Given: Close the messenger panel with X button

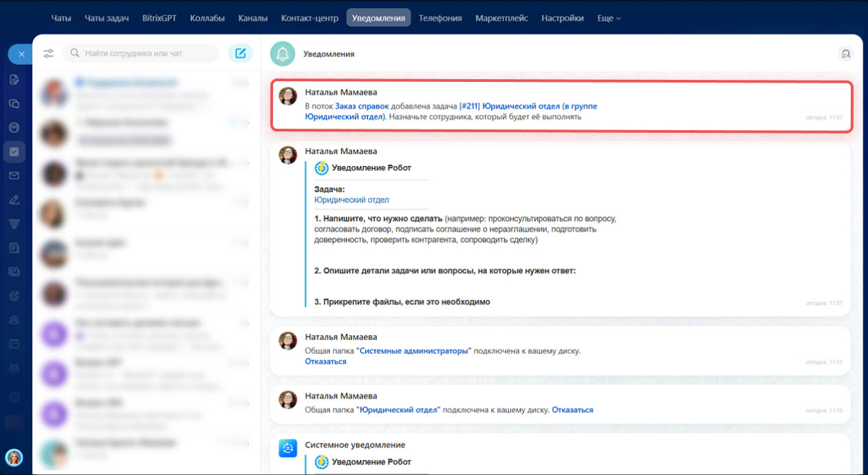Looking at the screenshot, I should [21, 54].
